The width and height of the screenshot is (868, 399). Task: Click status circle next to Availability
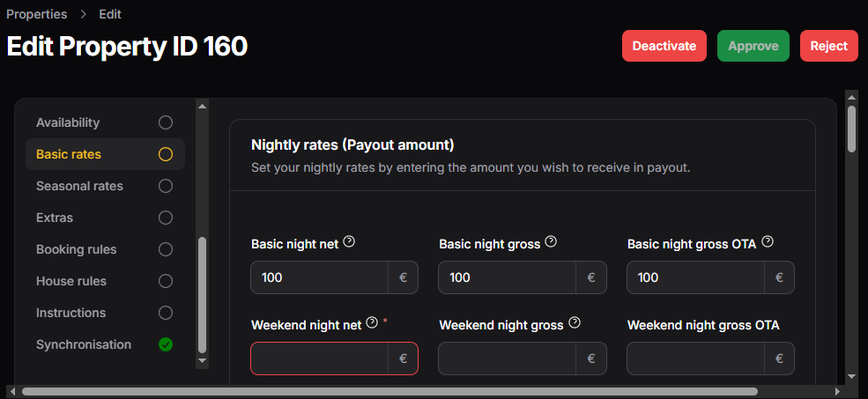(x=166, y=122)
